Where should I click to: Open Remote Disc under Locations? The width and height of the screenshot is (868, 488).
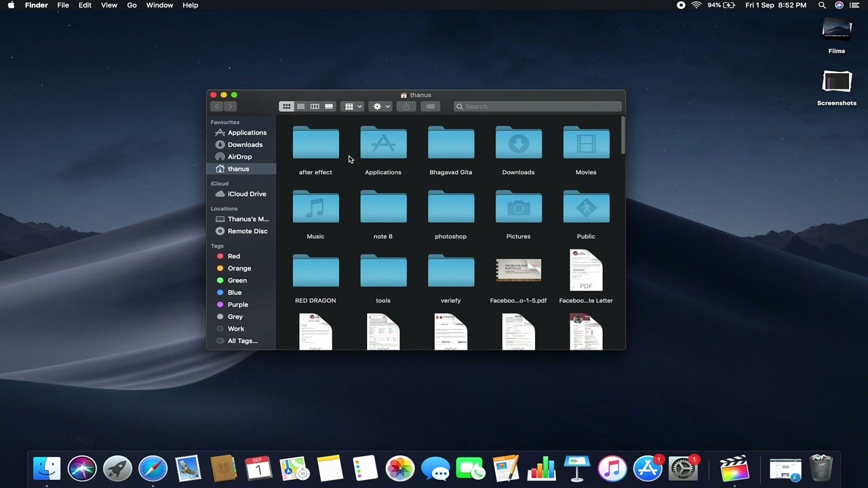(x=247, y=231)
